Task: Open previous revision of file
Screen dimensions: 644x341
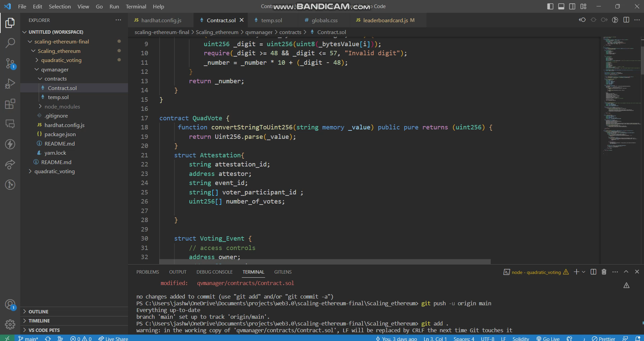Action: point(582,20)
